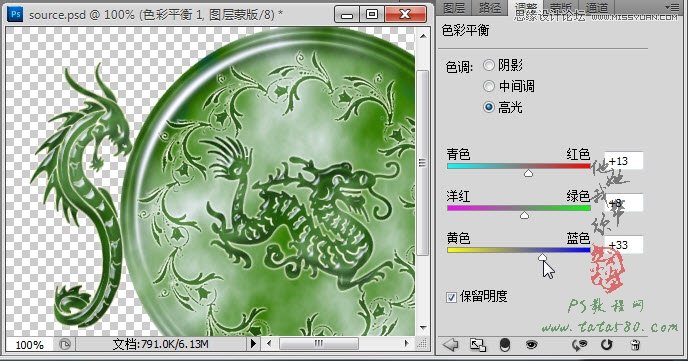Click Magenta-Green value field +8
Screen dimensions: 688x361
[x=624, y=203]
